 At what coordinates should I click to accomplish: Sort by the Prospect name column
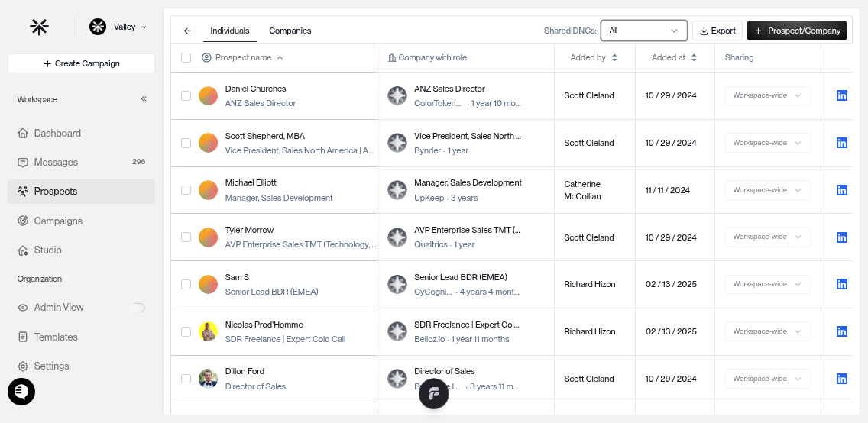click(x=243, y=57)
